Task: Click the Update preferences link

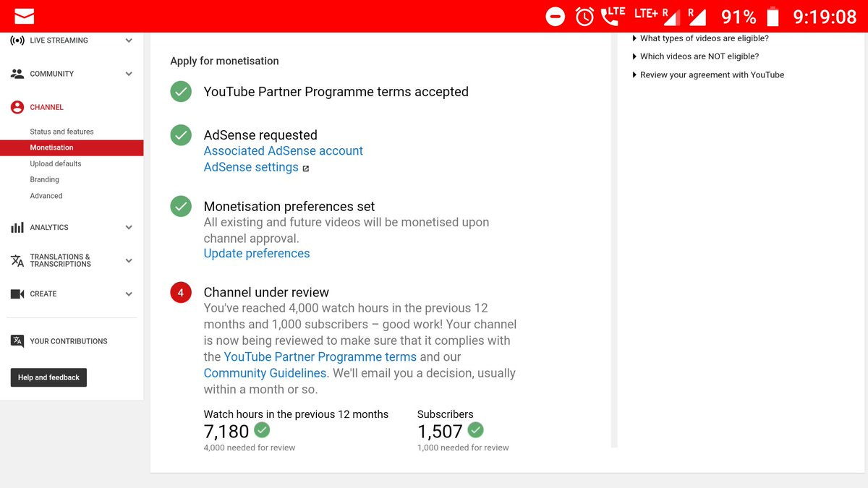Action: [257, 254]
